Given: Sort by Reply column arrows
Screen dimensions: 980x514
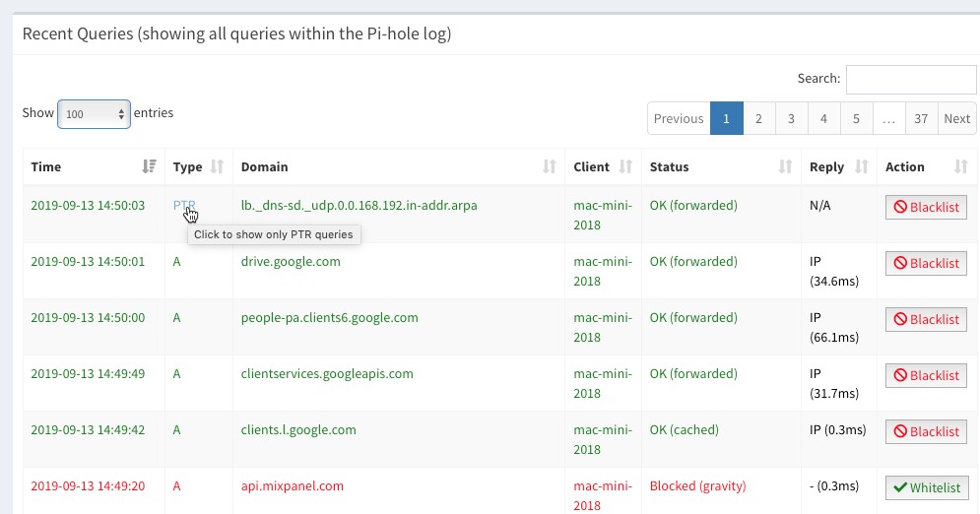Looking at the screenshot, I should [x=862, y=166].
